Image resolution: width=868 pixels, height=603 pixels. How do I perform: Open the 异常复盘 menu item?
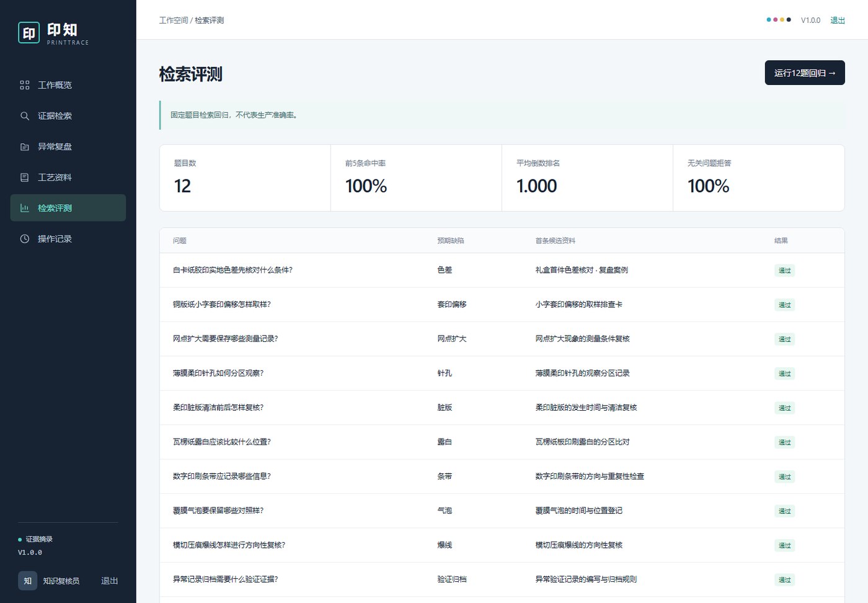68,147
